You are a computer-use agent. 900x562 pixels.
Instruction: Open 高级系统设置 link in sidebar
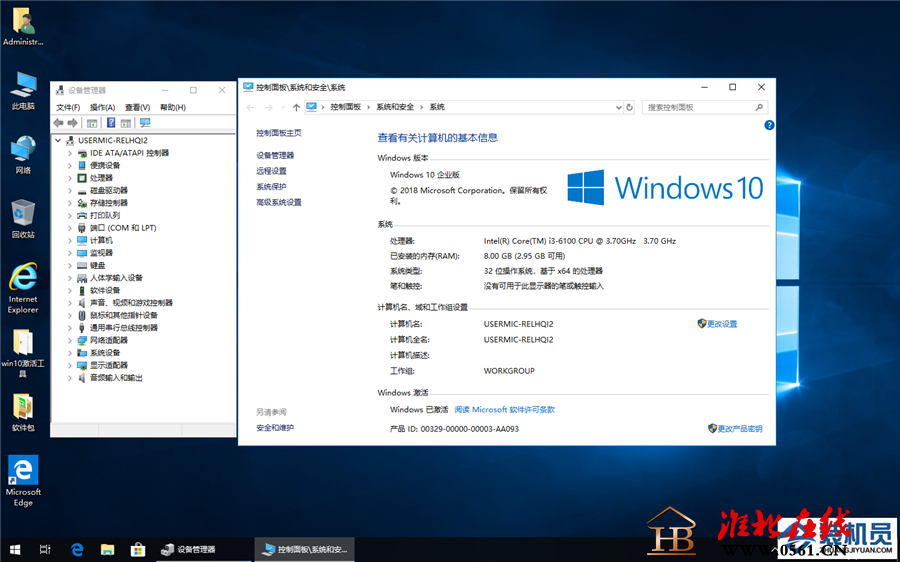point(278,202)
